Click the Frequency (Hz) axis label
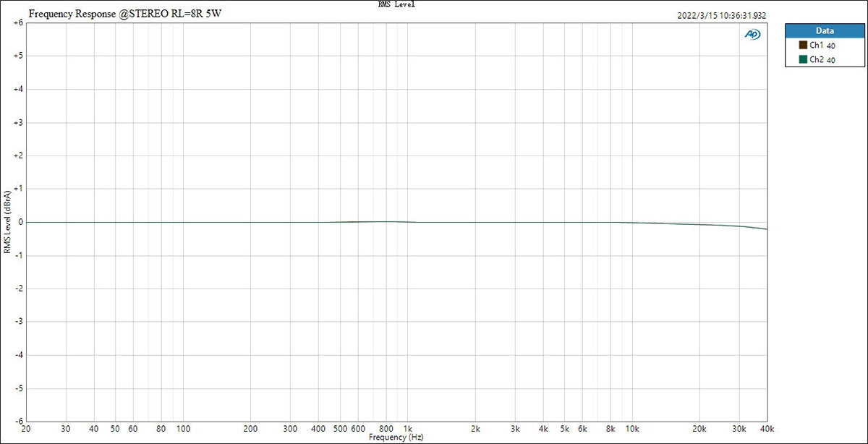The image size is (868, 444). tap(396, 437)
